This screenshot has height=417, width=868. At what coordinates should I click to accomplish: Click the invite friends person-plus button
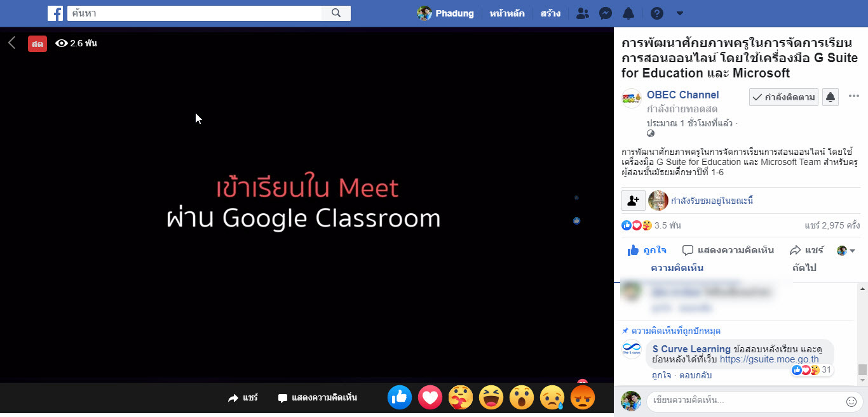point(634,201)
